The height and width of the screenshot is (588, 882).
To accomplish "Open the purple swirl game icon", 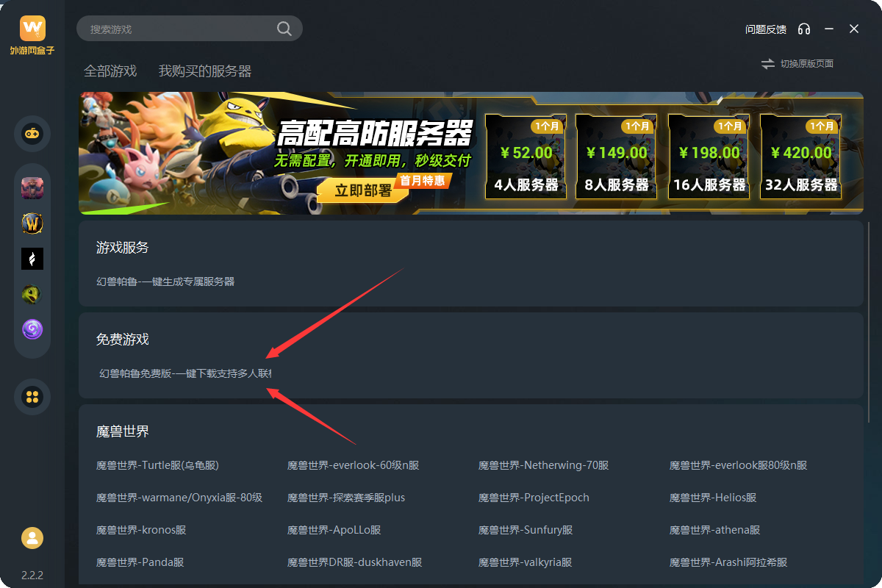I will click(x=32, y=329).
